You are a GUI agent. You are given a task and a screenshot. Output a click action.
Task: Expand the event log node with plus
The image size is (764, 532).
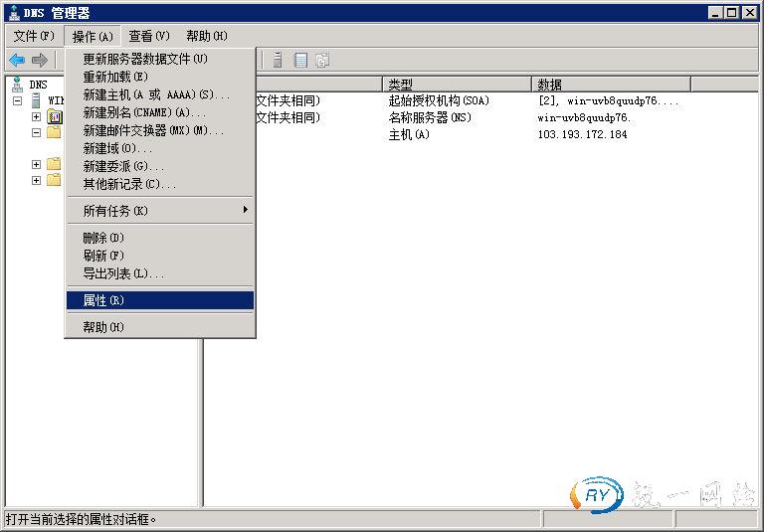(x=36, y=116)
